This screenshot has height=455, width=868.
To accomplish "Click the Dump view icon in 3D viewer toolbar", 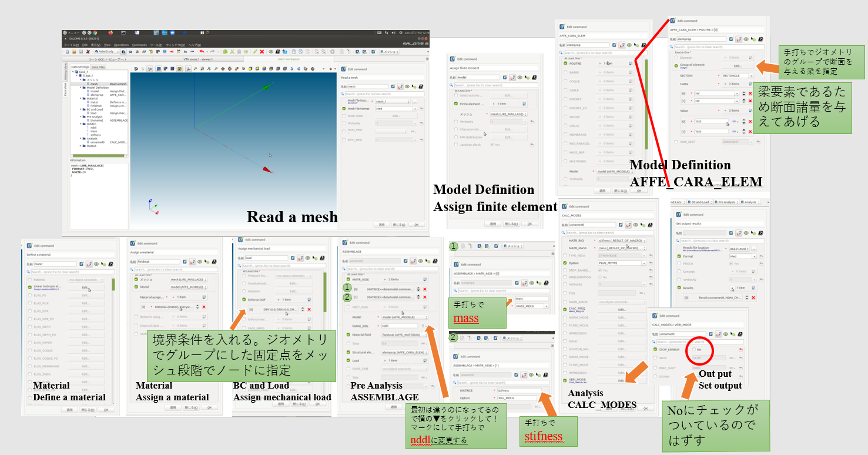I will point(136,69).
